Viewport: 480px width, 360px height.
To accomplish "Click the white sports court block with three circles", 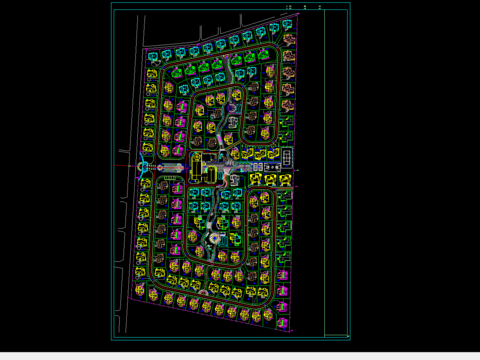I will coord(272,167).
